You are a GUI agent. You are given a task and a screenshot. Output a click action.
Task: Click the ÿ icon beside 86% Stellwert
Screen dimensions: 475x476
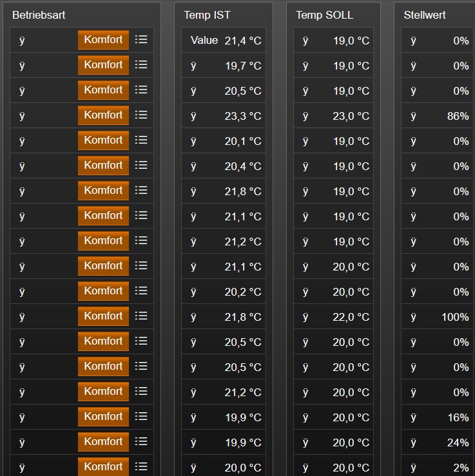pos(413,116)
